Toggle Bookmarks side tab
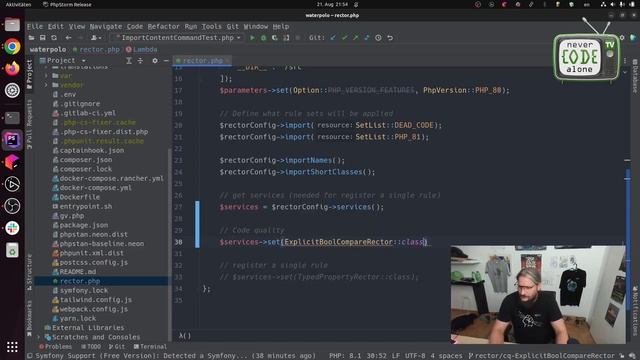 (x=29, y=318)
